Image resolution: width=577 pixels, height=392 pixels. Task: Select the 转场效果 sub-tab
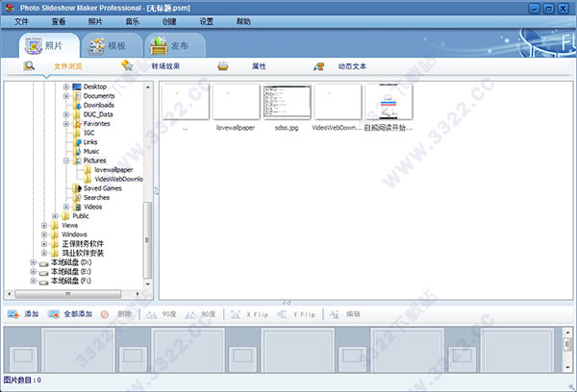tap(165, 66)
